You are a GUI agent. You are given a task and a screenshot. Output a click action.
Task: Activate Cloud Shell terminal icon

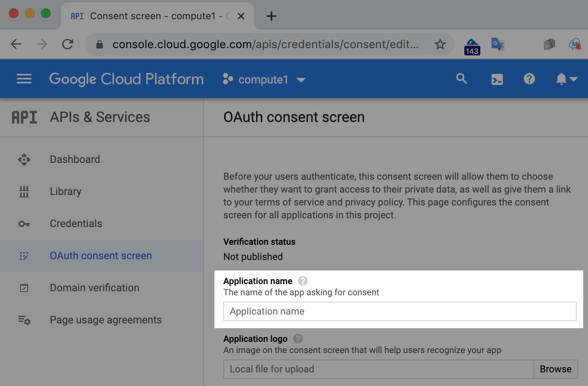click(497, 79)
